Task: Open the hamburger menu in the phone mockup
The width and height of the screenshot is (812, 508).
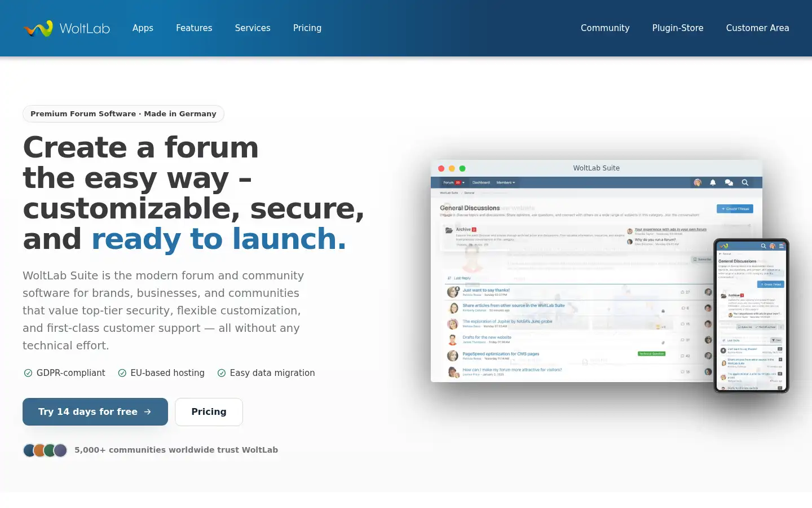Action: pyautogui.click(x=782, y=246)
